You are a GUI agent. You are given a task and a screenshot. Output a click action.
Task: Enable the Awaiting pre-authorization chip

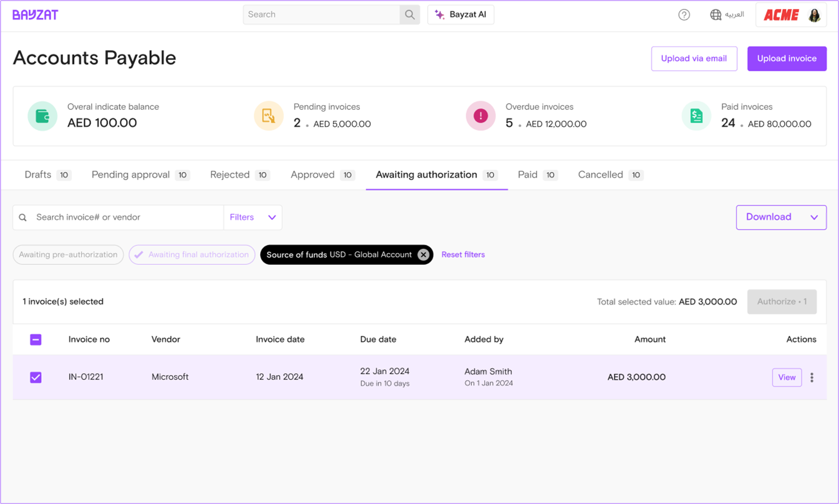68,254
